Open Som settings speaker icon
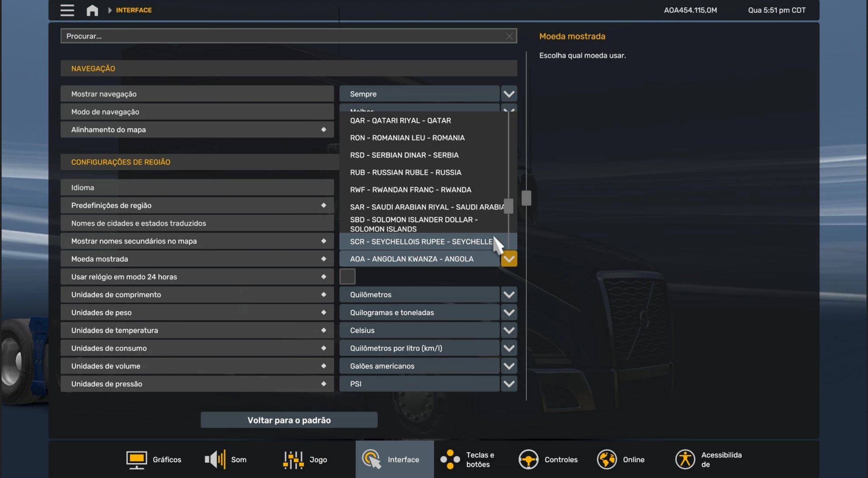This screenshot has height=478, width=868. (215, 460)
